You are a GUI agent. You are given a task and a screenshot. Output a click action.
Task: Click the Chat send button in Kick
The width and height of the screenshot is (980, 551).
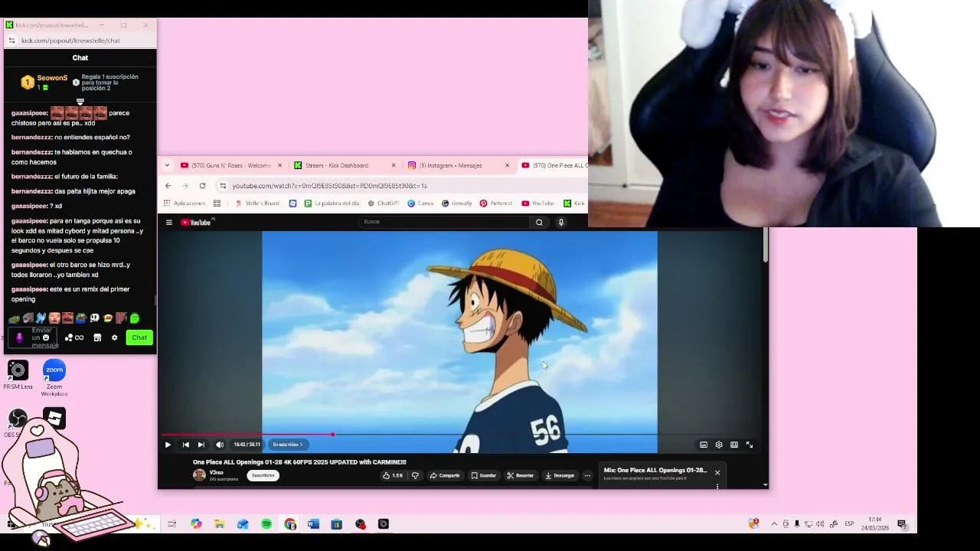tap(139, 337)
